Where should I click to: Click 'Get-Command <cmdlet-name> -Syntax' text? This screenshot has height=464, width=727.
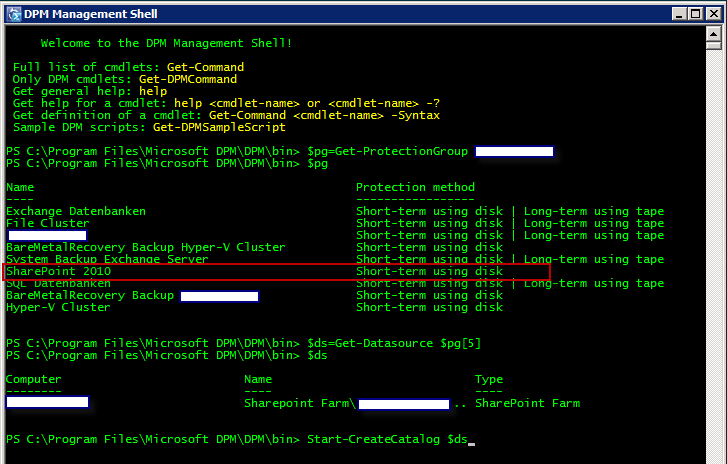324,115
